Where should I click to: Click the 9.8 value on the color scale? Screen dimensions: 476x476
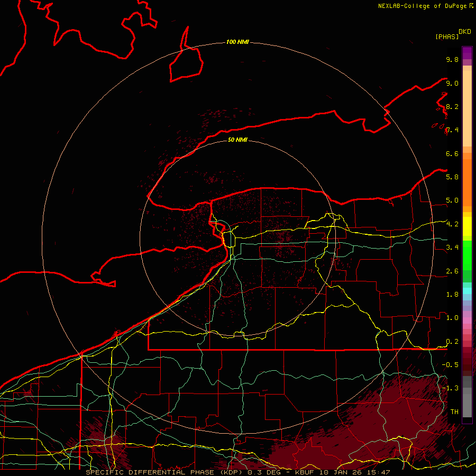pyautogui.click(x=452, y=59)
